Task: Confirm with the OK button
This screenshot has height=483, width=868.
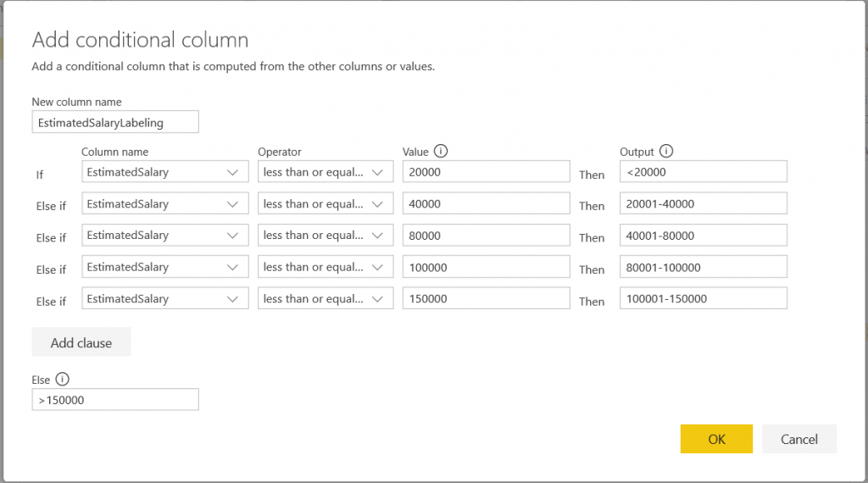Action: [716, 439]
